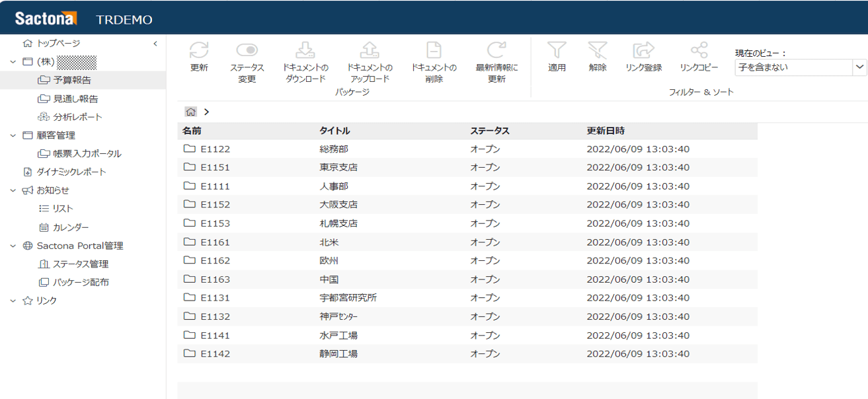Click the home breadcrumb icon
The width and height of the screenshot is (868, 399).
click(190, 112)
